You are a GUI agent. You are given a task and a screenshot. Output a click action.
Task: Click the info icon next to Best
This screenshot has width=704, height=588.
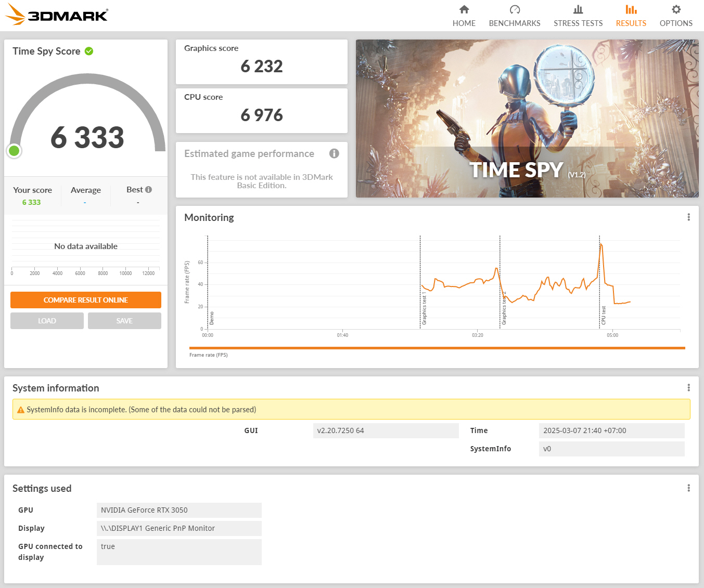coord(149,190)
